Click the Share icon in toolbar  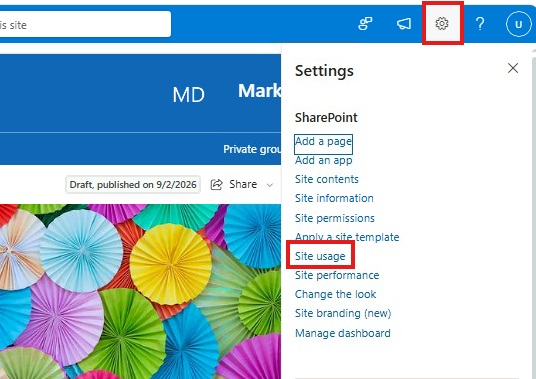(x=217, y=185)
